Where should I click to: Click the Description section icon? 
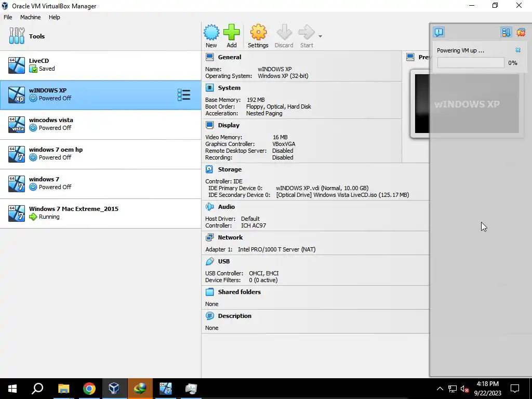[210, 316]
